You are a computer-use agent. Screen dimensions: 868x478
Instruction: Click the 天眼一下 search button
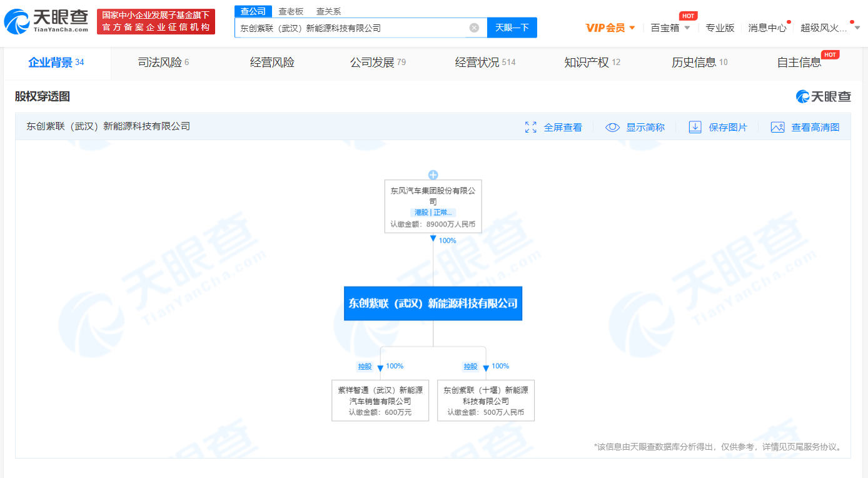pyautogui.click(x=512, y=28)
